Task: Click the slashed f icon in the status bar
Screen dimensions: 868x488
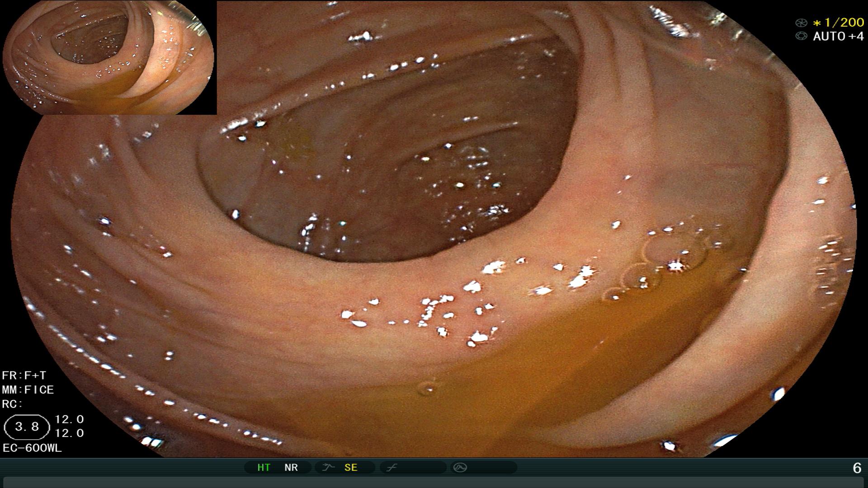Action: point(392,468)
